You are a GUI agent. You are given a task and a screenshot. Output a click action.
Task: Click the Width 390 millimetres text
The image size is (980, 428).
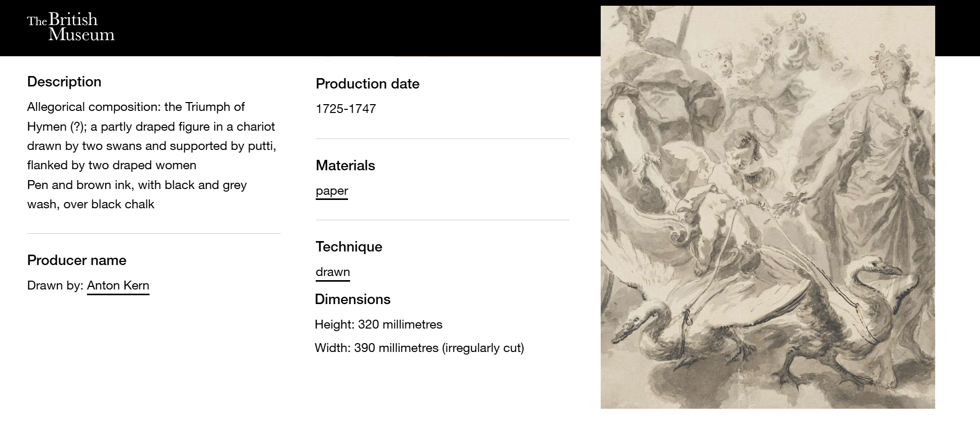pyautogui.click(x=419, y=348)
